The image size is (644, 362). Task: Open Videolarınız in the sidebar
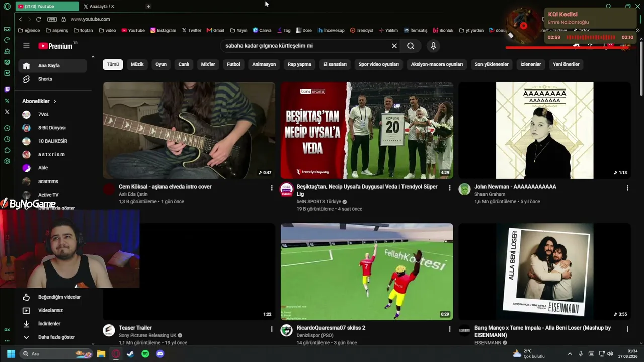(52, 310)
